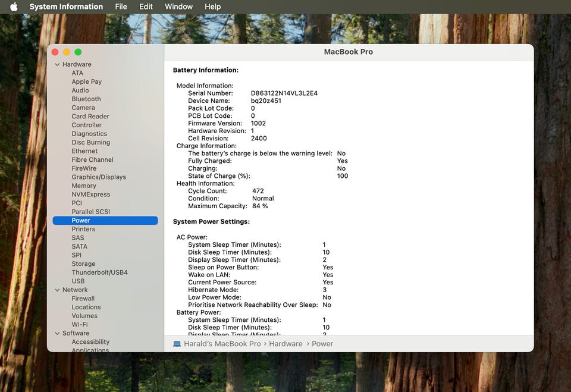This screenshot has height=392, width=571.
Task: Click the System Power Settings heading
Action: [x=211, y=221]
